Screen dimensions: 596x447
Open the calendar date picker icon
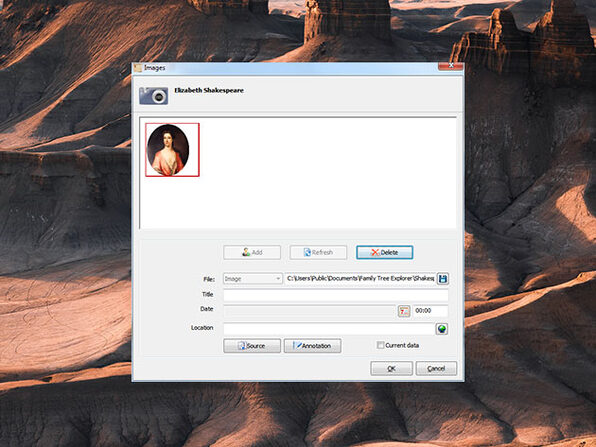tap(404, 311)
